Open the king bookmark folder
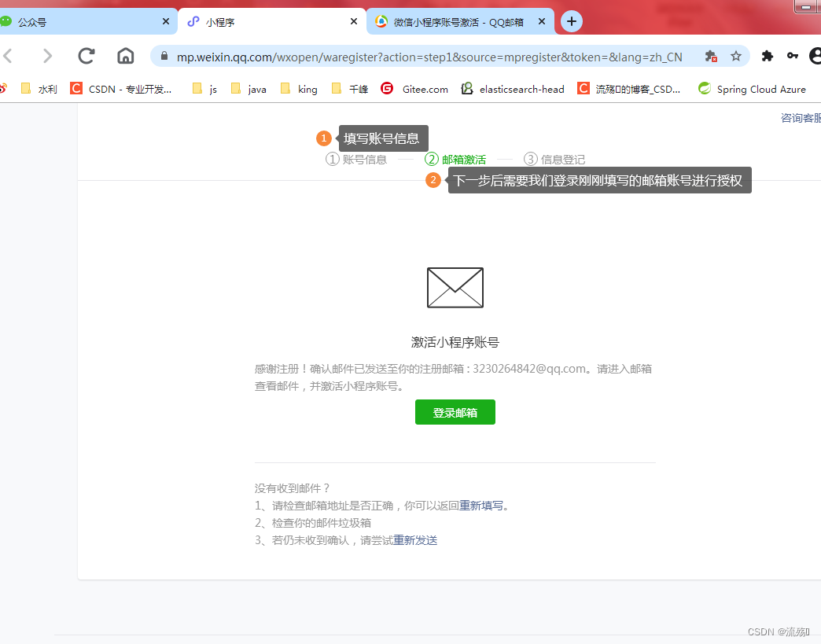The height and width of the screenshot is (644, 821). [x=299, y=89]
